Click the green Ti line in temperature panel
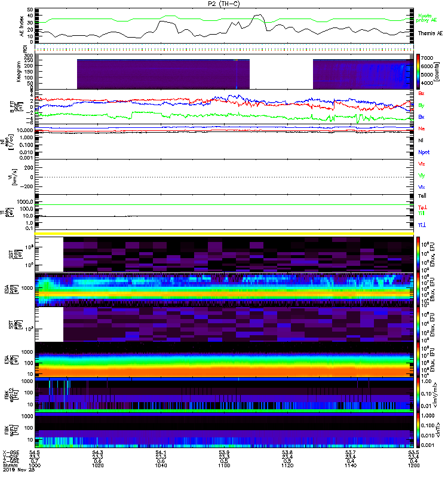 point(224,204)
